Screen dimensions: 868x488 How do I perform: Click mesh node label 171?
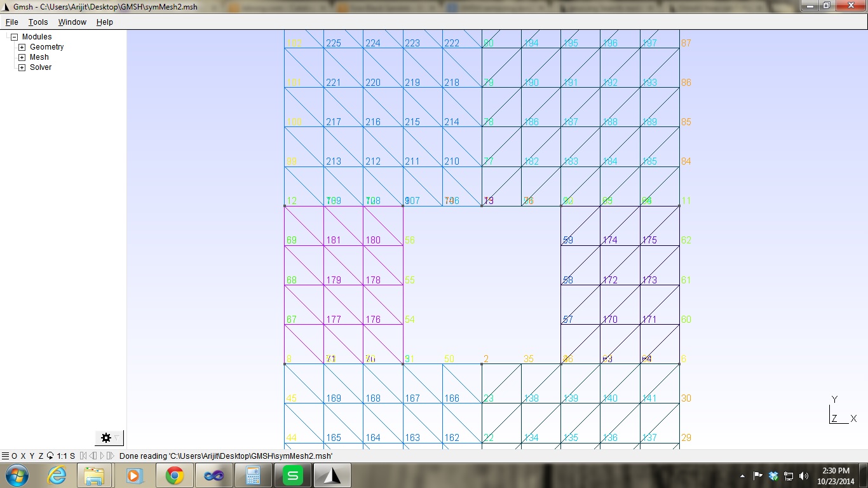tap(649, 320)
